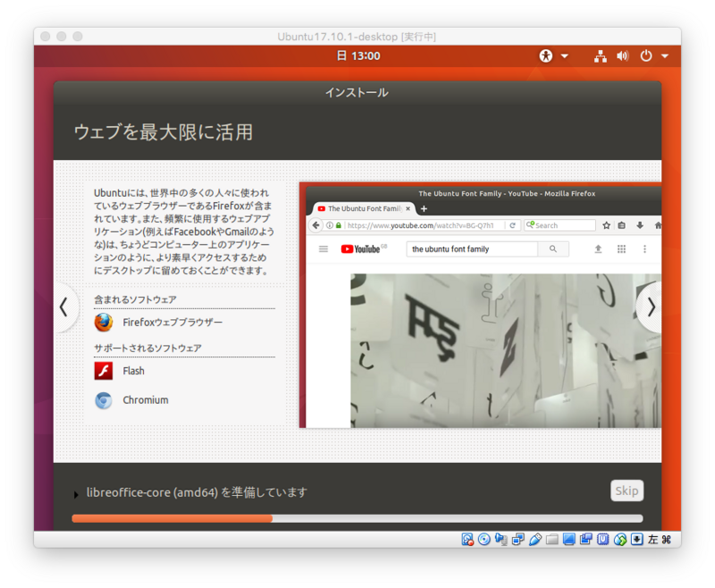Click the VirtualBox keyboard capture arrow icon
This screenshot has height=588, width=715.
[637, 540]
